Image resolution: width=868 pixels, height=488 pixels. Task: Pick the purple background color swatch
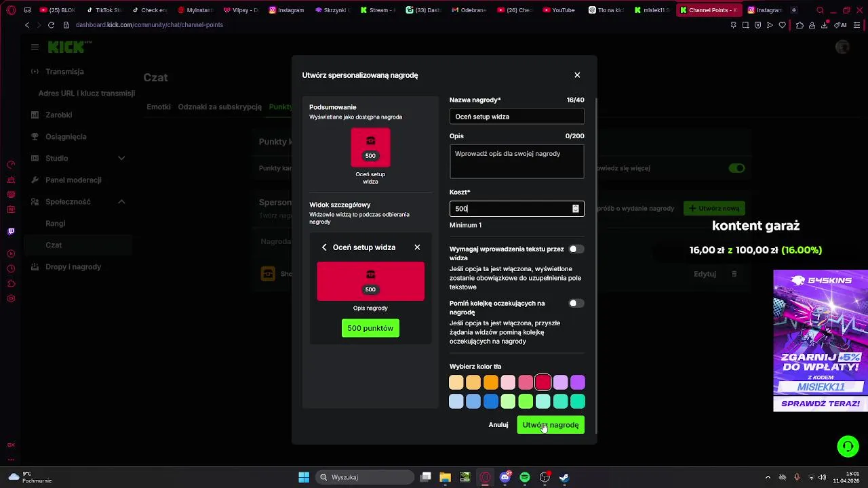[578, 383]
